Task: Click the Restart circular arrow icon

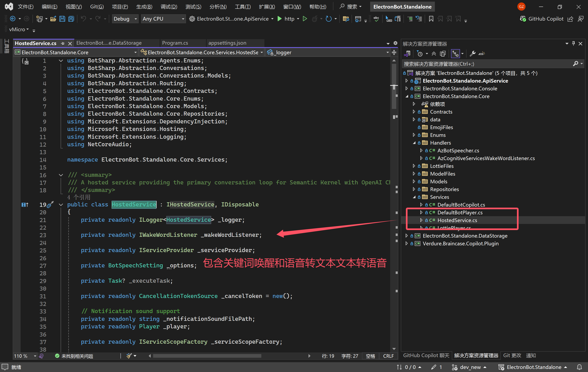Action: click(329, 19)
